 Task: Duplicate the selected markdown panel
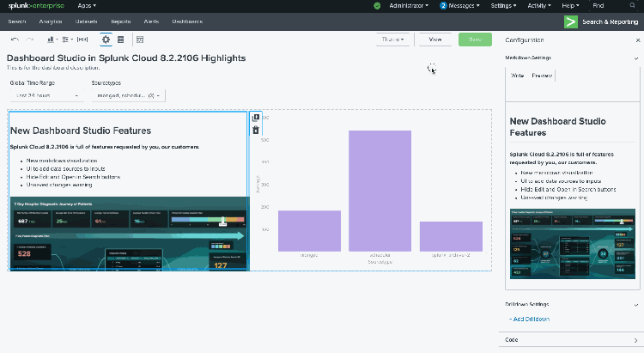pyautogui.click(x=256, y=118)
